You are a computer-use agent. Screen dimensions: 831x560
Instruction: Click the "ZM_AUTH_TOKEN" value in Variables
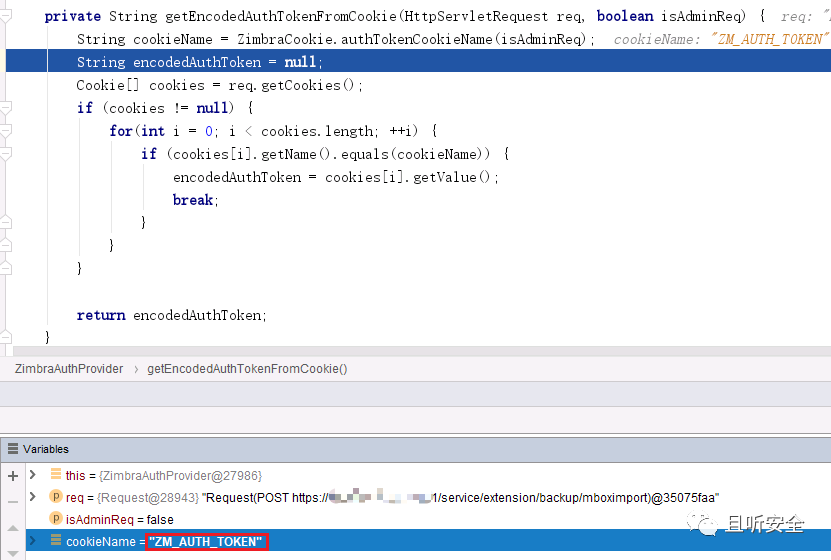click(x=206, y=541)
